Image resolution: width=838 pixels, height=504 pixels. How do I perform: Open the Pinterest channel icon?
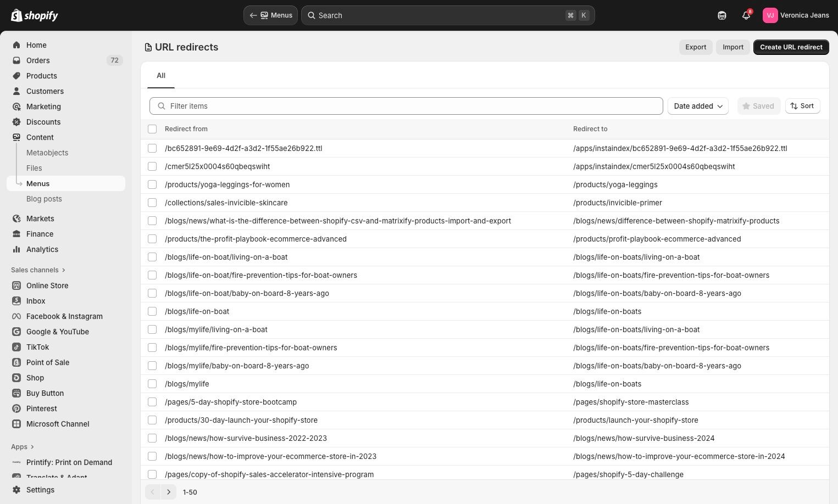pos(16,408)
